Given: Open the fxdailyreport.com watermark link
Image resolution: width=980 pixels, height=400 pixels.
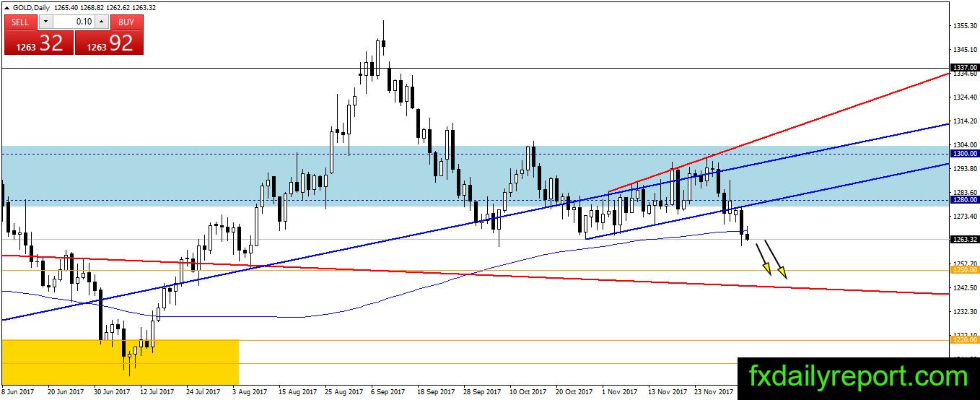Looking at the screenshot, I should pos(858,377).
